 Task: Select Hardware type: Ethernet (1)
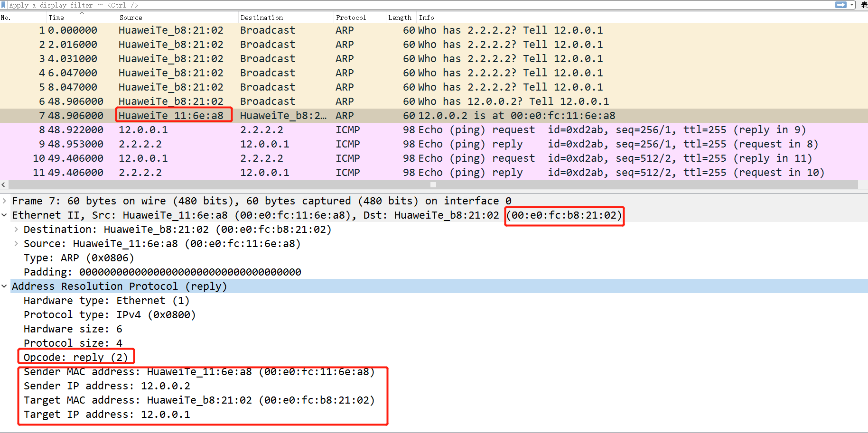(107, 301)
